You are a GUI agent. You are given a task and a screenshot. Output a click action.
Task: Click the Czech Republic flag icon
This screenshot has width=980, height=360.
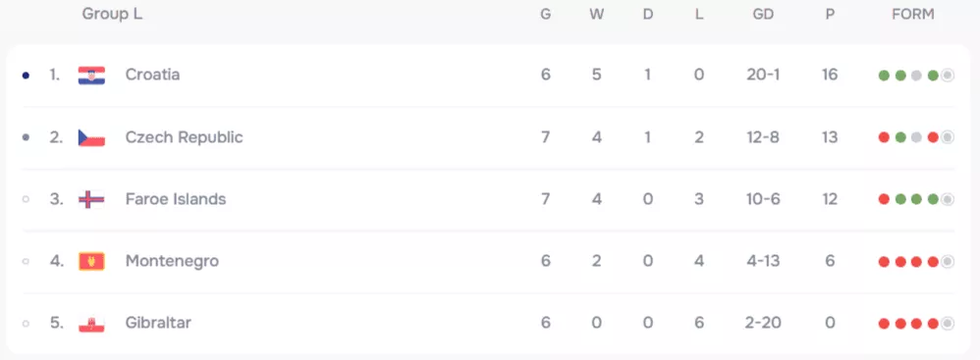click(x=91, y=137)
